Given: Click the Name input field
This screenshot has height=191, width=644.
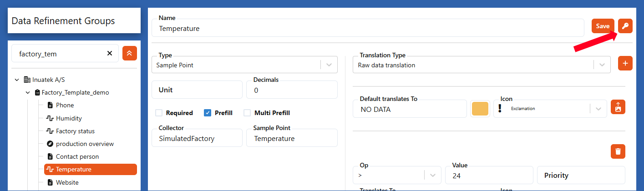Looking at the screenshot, I should pos(368,28).
